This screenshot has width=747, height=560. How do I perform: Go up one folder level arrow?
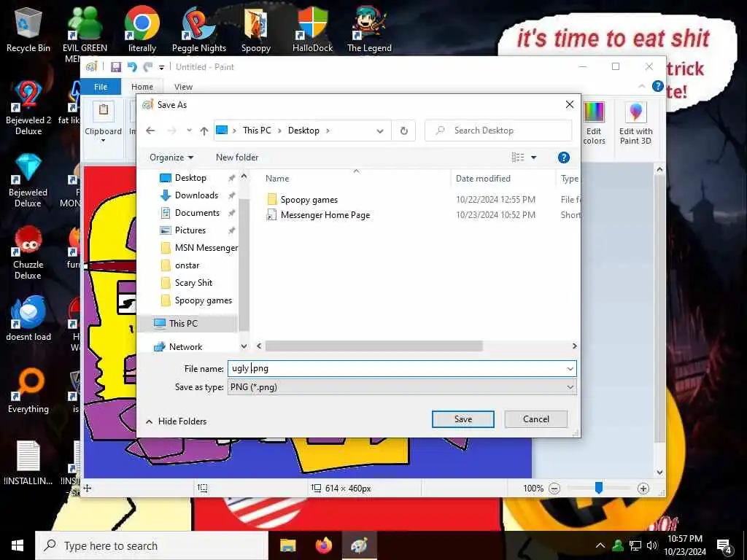204,131
